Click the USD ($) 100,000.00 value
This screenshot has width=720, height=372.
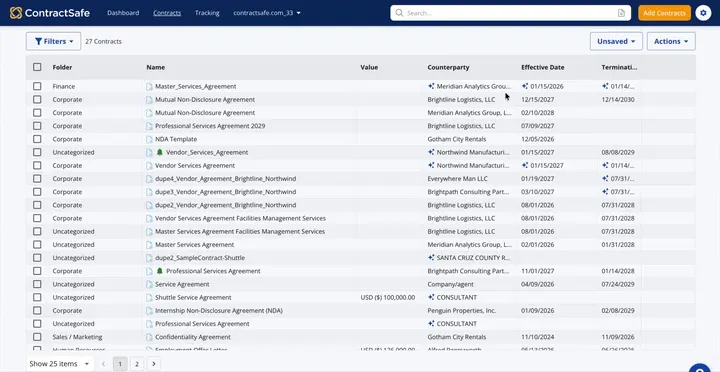coord(388,298)
